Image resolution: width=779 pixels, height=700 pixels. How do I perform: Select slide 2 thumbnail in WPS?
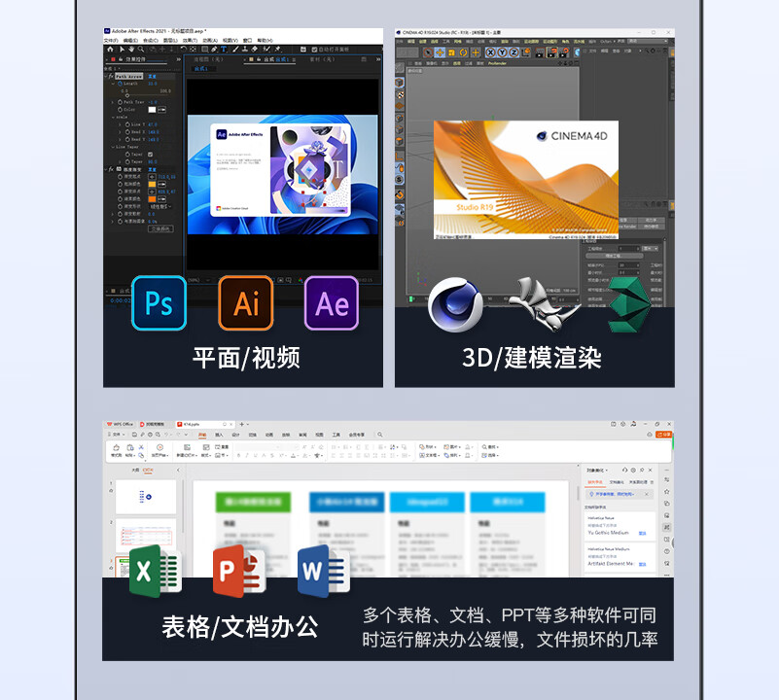(x=146, y=536)
